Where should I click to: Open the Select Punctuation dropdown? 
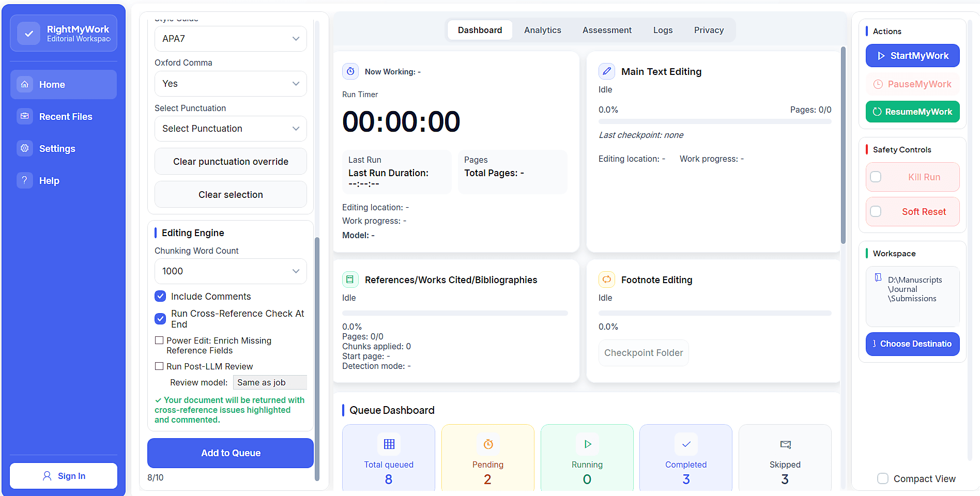coord(231,129)
